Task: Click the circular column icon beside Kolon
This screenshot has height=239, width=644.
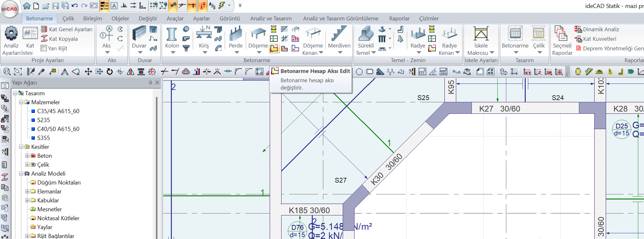Action: coord(186,29)
